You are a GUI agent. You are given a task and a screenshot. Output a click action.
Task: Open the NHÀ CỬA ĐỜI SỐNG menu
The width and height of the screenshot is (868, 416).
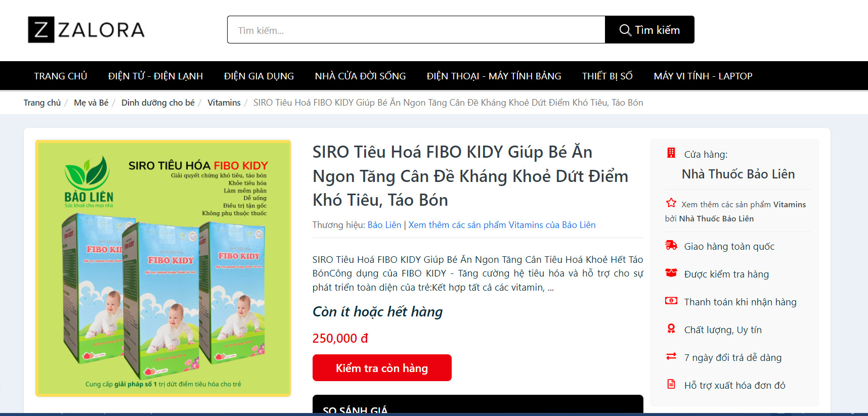pyautogui.click(x=360, y=76)
